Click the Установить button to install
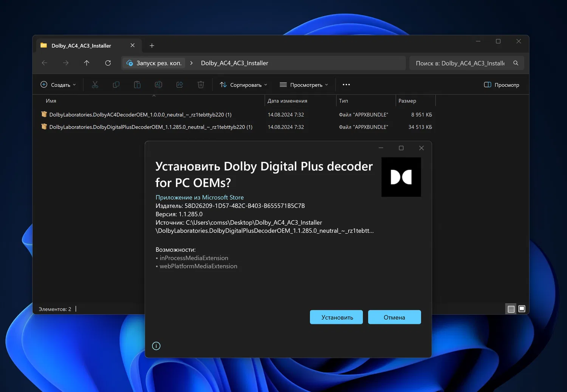 coord(336,317)
